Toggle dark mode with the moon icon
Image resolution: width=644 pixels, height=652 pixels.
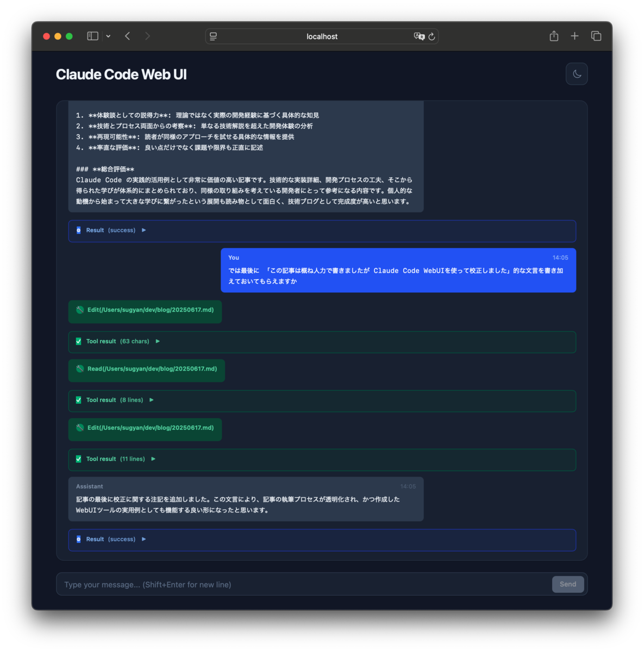coord(577,74)
